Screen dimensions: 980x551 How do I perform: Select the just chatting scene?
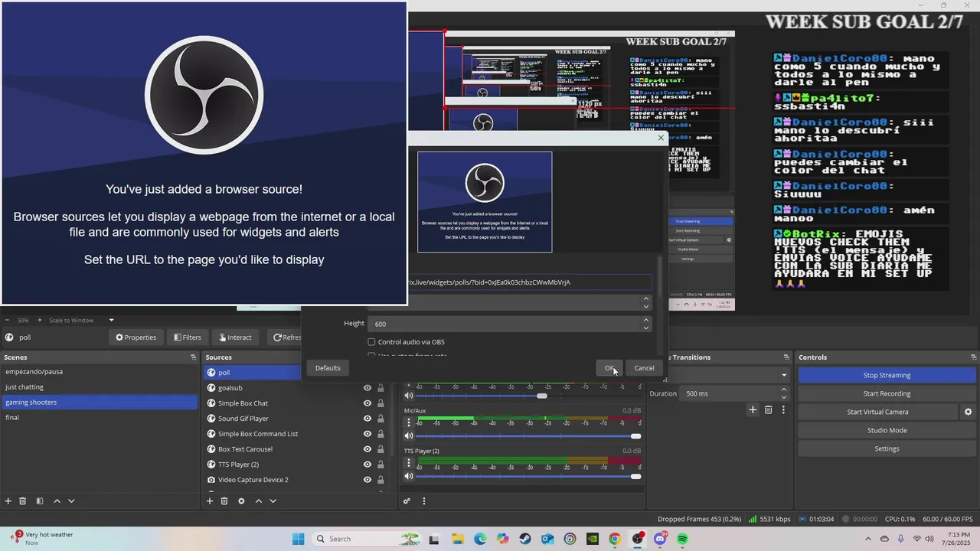point(100,387)
